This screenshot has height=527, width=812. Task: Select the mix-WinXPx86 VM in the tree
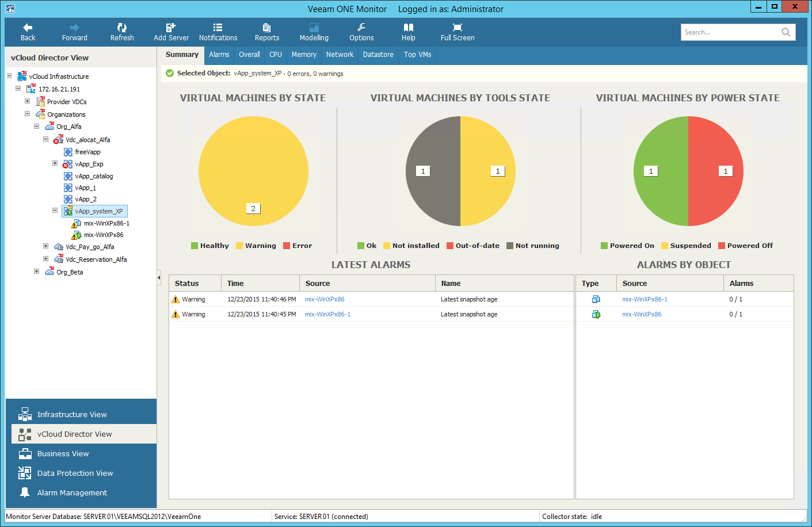[104, 235]
